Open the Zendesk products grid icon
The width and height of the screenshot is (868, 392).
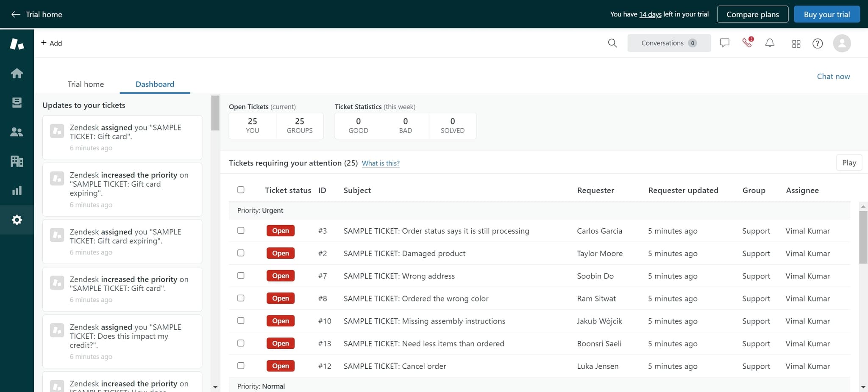click(x=796, y=44)
